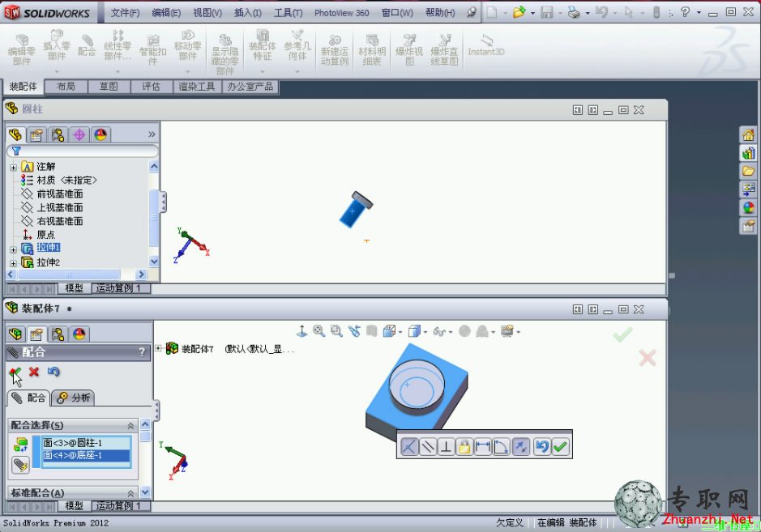This screenshot has width=761, height=532.
Task: Switch to the 配合 tab in PropertyManager
Action: 29,398
